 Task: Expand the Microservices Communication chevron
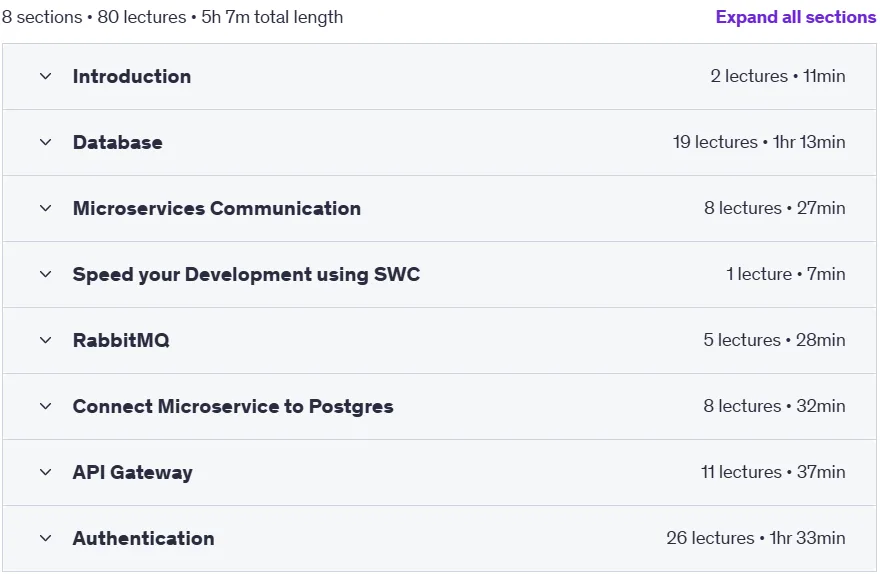[45, 208]
